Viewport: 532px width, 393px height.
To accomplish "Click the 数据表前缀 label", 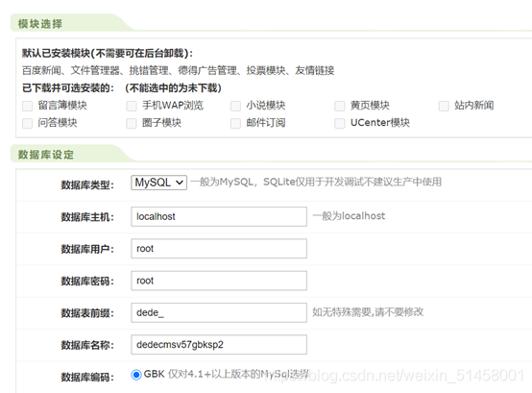I will coord(87,313).
